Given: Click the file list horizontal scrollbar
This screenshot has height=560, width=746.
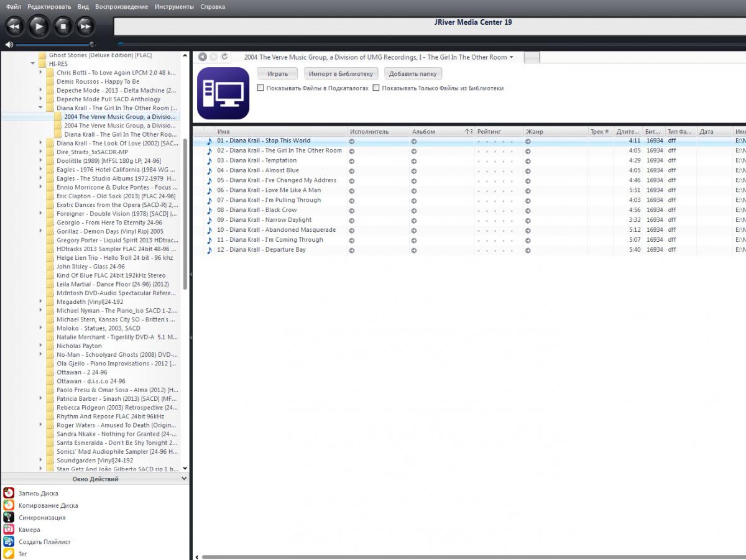Looking at the screenshot, I should tap(472, 557).
